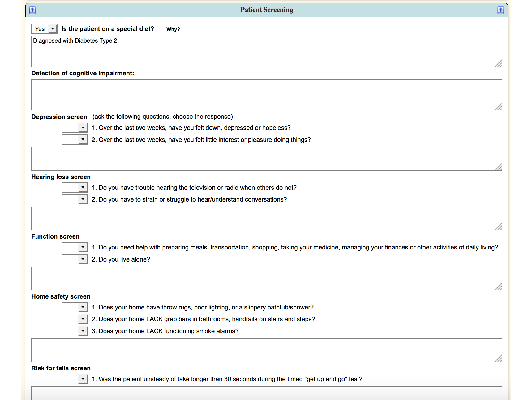The width and height of the screenshot is (532, 400).
Task: Click the 'Why?' label
Action: (173, 29)
